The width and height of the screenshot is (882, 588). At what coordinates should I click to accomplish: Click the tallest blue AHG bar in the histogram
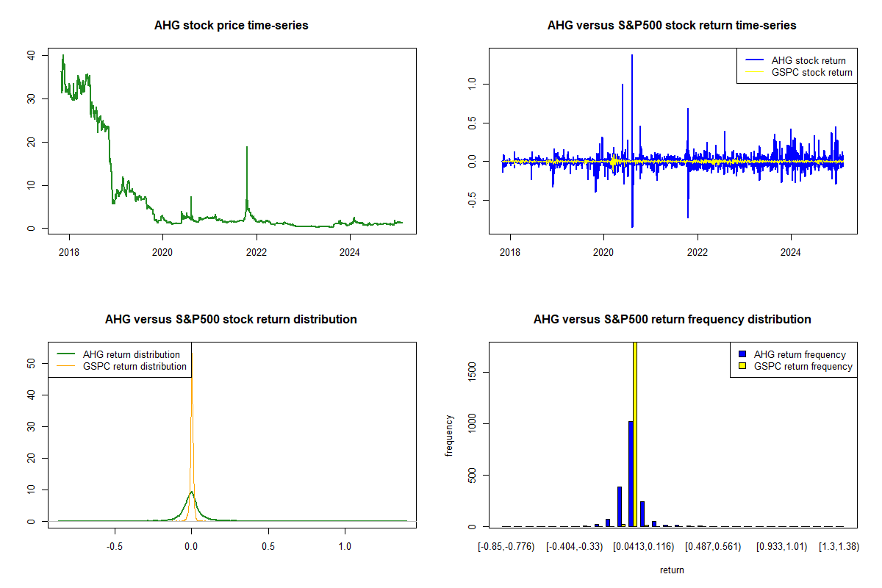pyautogui.click(x=630, y=473)
